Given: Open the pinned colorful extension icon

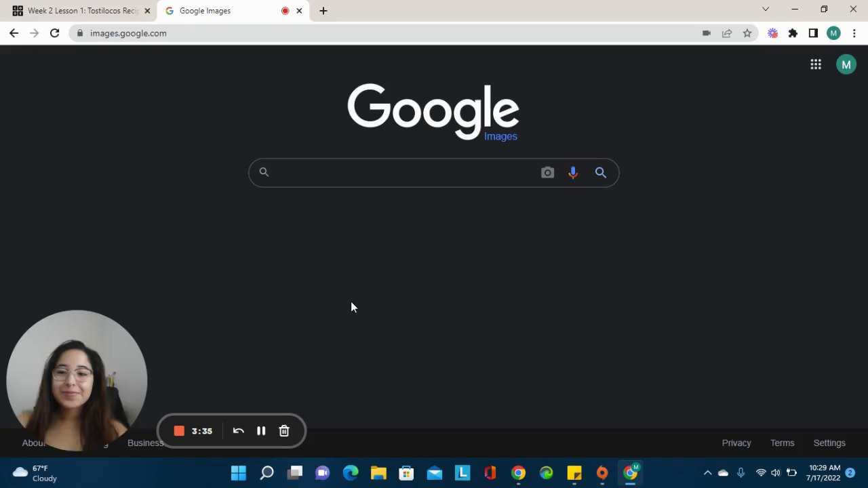Looking at the screenshot, I should pyautogui.click(x=772, y=33).
